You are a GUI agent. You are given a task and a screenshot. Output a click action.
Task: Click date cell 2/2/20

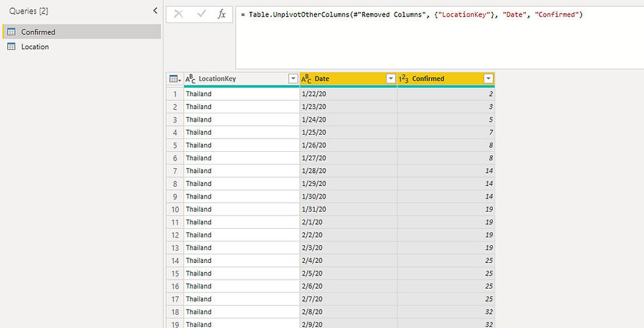point(348,235)
